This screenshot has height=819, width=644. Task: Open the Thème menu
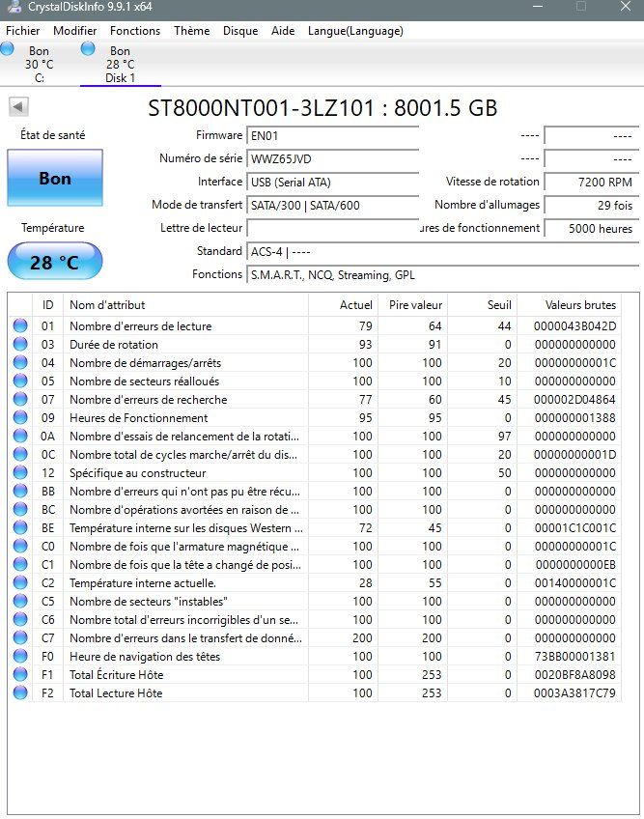[192, 31]
